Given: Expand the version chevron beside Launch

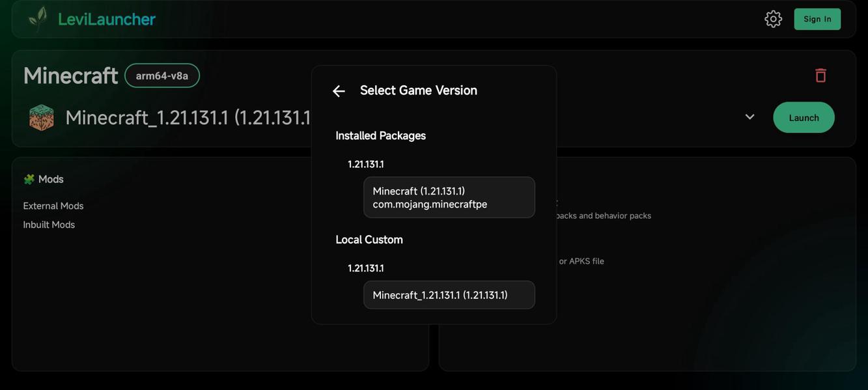Looking at the screenshot, I should pyautogui.click(x=749, y=117).
